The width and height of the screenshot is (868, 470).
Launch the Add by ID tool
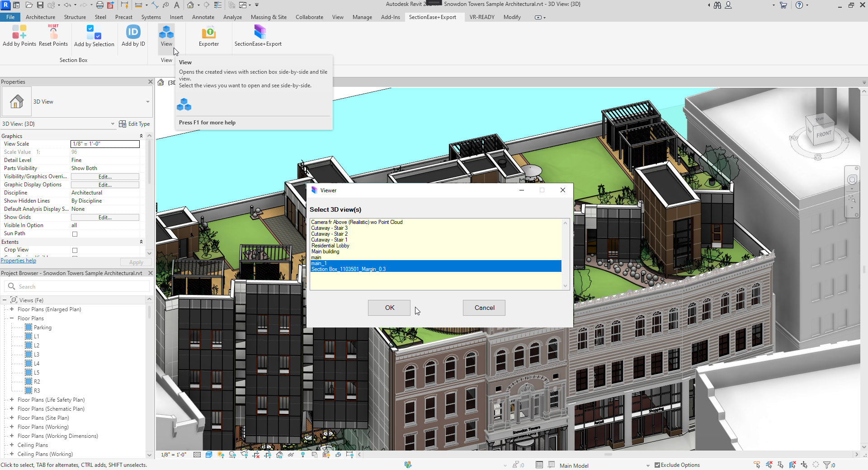(x=133, y=35)
